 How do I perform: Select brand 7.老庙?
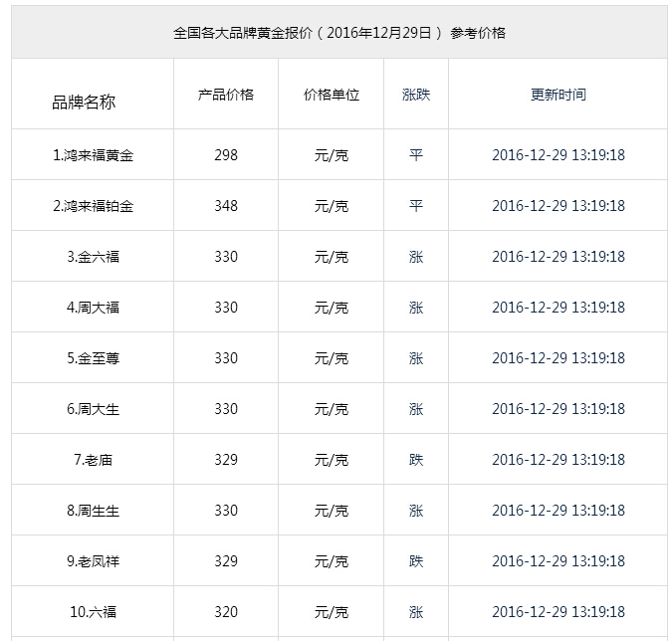pos(93,460)
